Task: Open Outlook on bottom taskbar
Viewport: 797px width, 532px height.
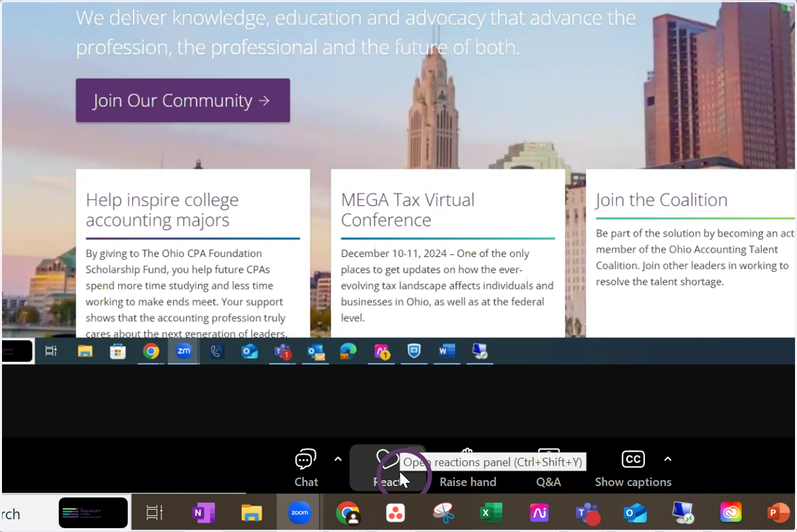Action: point(636,513)
